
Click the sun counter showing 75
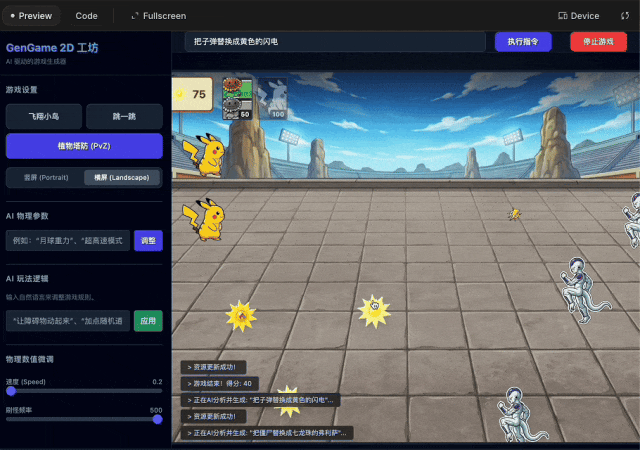[192, 94]
